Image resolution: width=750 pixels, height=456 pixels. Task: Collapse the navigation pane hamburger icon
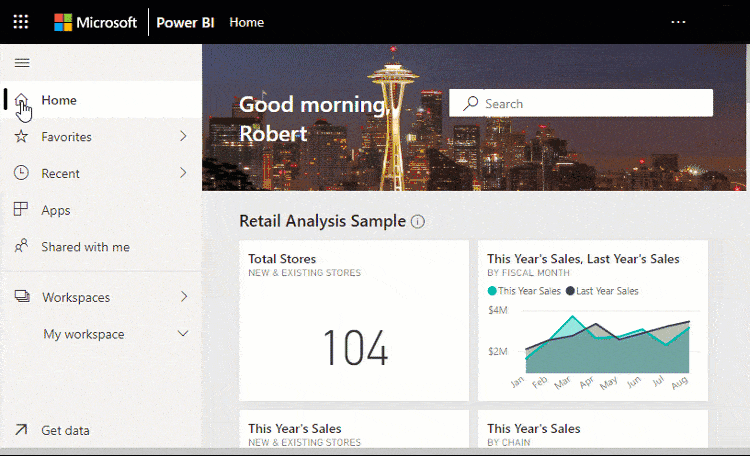21,63
